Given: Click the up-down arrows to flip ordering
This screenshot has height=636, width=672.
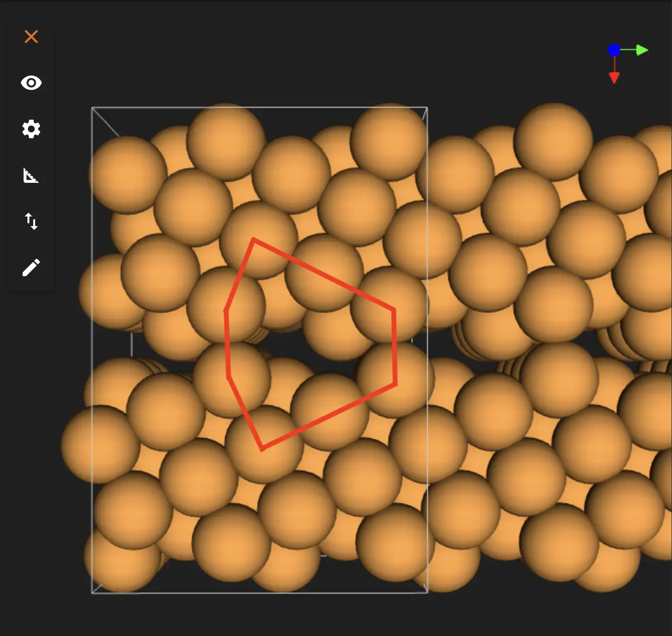Looking at the screenshot, I should point(31,221).
